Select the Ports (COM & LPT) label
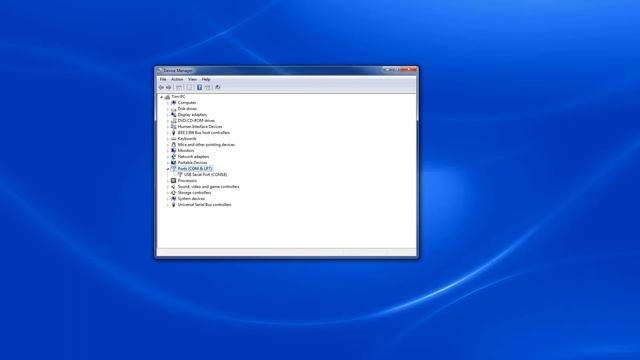The width and height of the screenshot is (640, 360). 195,169
